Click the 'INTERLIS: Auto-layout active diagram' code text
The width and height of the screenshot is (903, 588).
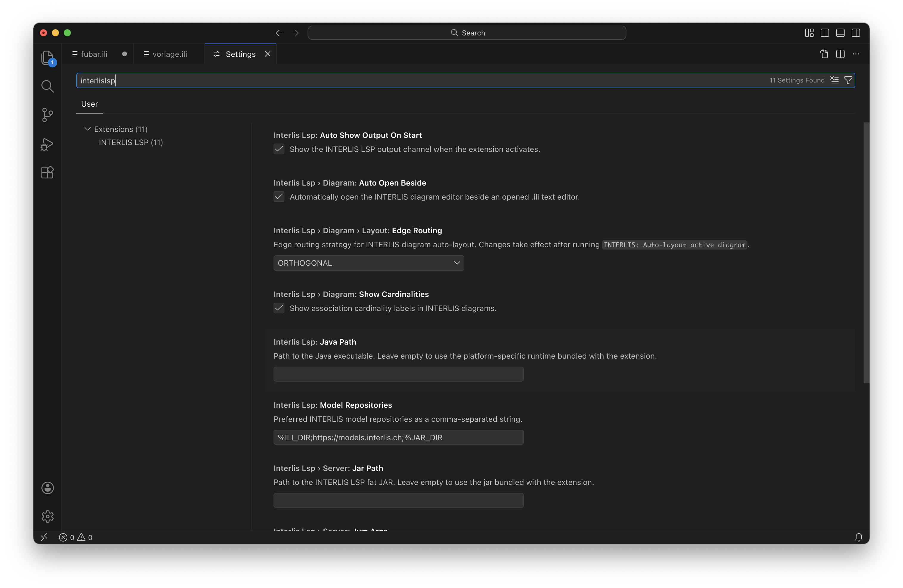(674, 245)
